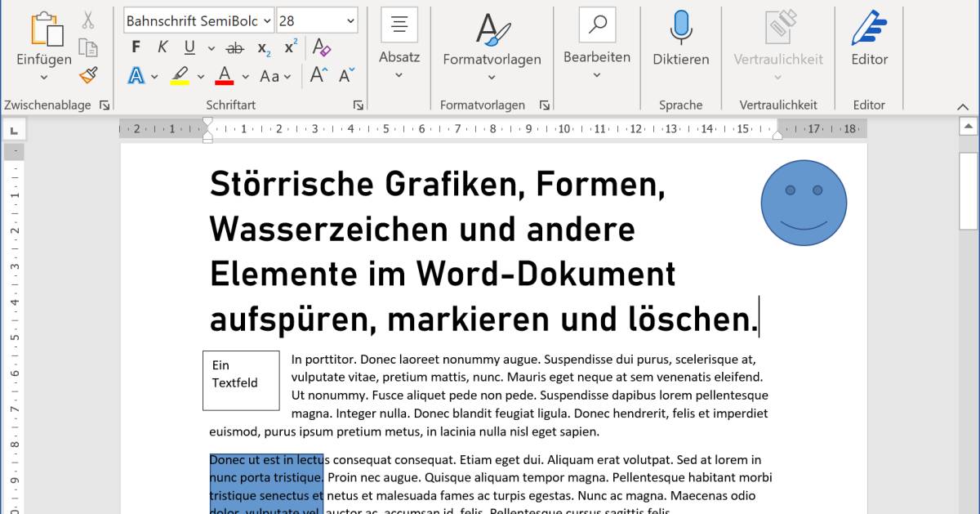Click the tab selector at ruler corner
The image size is (980, 514).
pyautogui.click(x=14, y=129)
